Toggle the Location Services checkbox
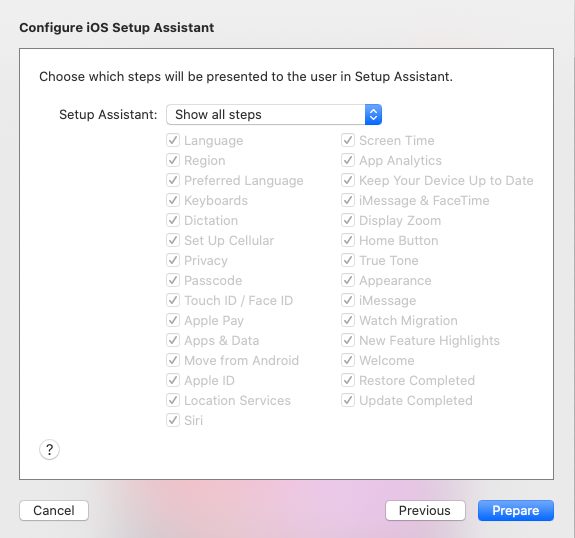The width and height of the screenshot is (575, 538). (173, 400)
